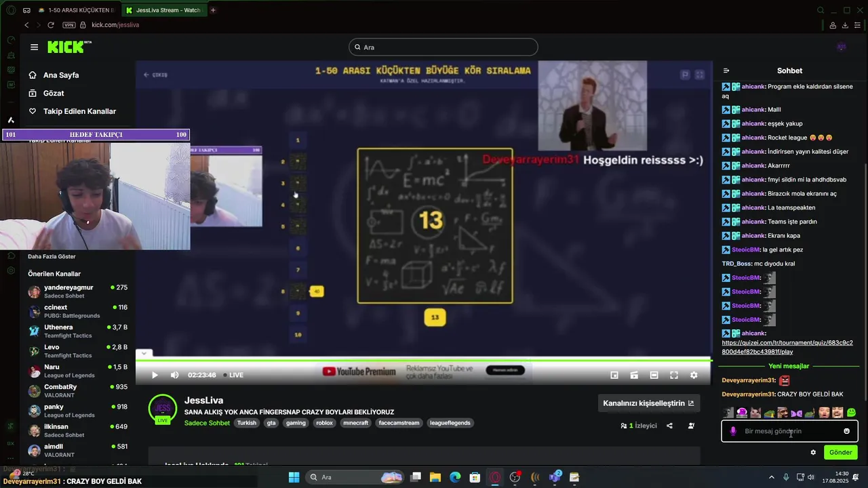View the 1 İzleyici viewer count
This screenshot has width=868, height=488.
639,426
